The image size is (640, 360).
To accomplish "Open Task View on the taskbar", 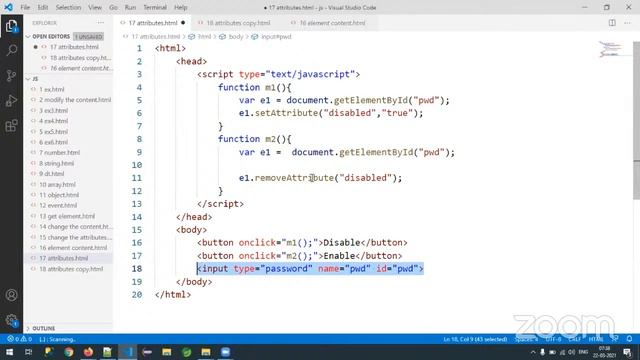I will coord(28,352).
